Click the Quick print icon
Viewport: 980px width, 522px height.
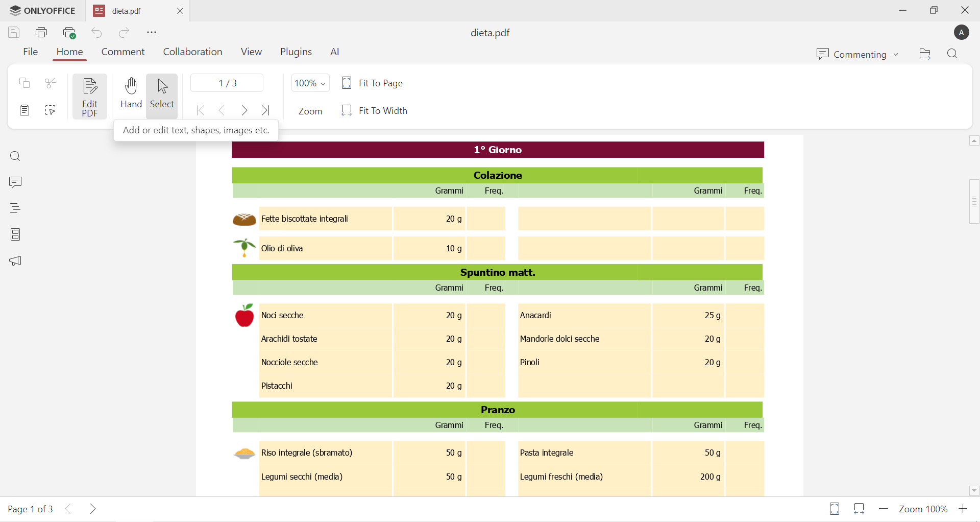[x=69, y=33]
